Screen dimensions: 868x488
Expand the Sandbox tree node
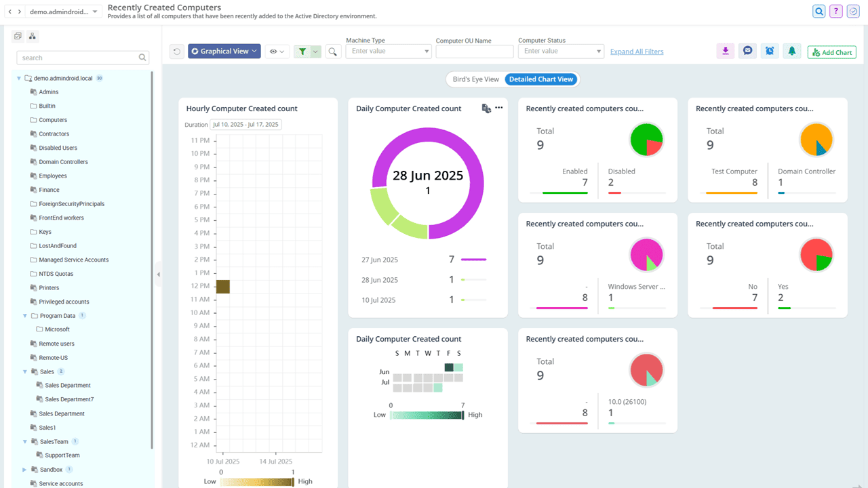click(x=25, y=470)
